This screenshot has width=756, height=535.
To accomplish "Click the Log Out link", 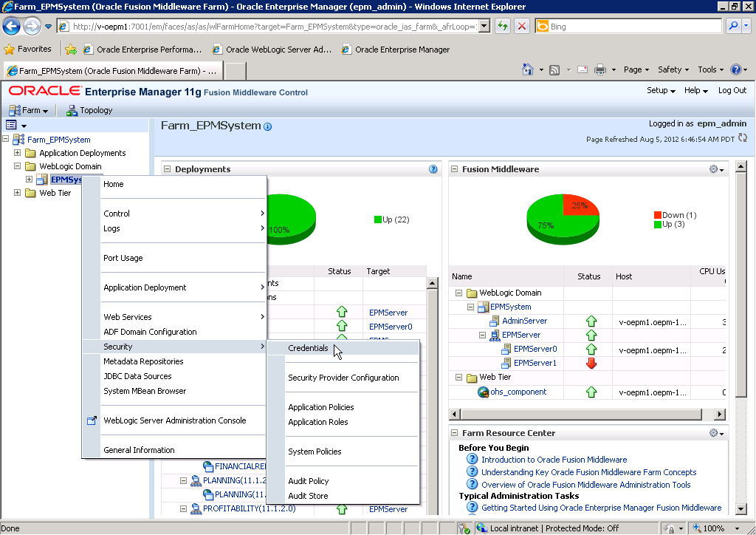I will [x=731, y=89].
